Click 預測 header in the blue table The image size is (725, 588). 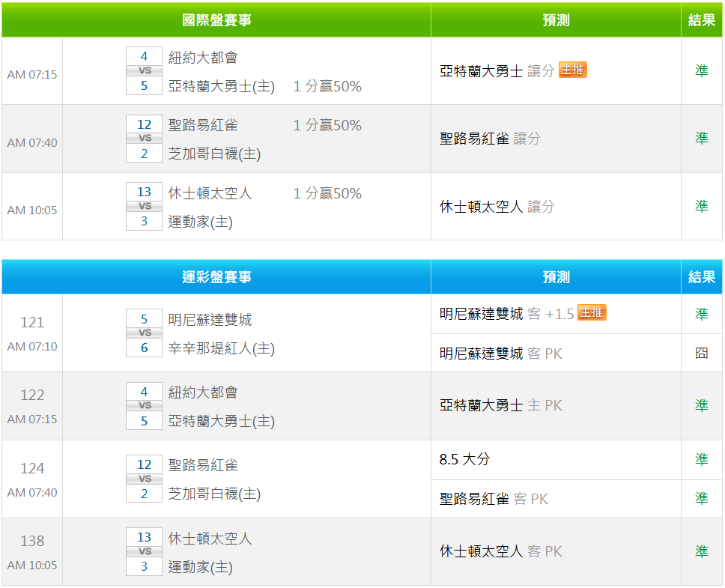556,277
